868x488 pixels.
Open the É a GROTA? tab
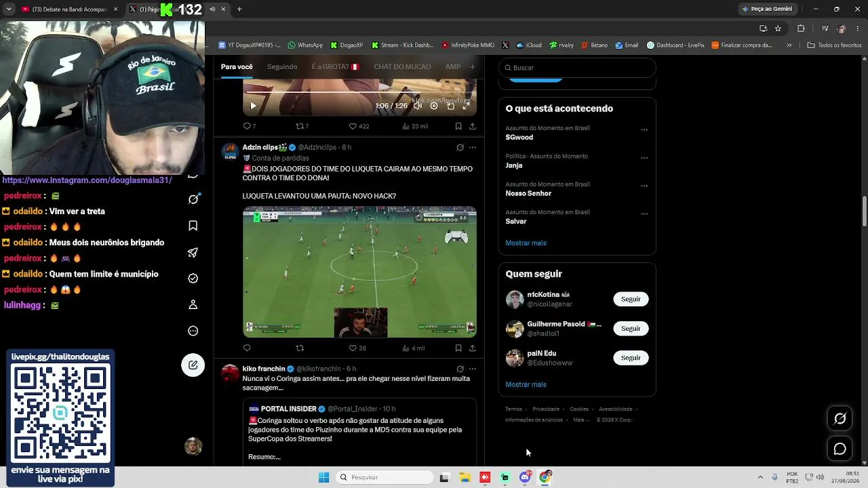click(336, 66)
